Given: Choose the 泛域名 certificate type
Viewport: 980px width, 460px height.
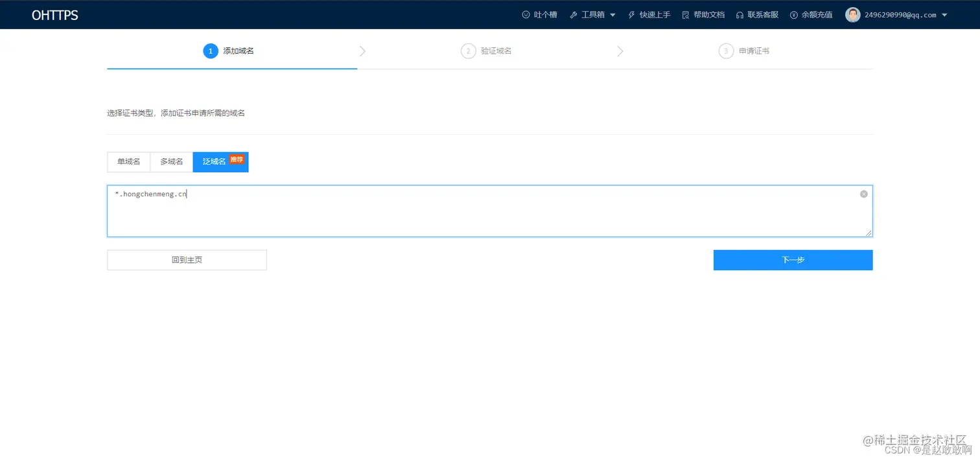Looking at the screenshot, I should pyautogui.click(x=220, y=162).
